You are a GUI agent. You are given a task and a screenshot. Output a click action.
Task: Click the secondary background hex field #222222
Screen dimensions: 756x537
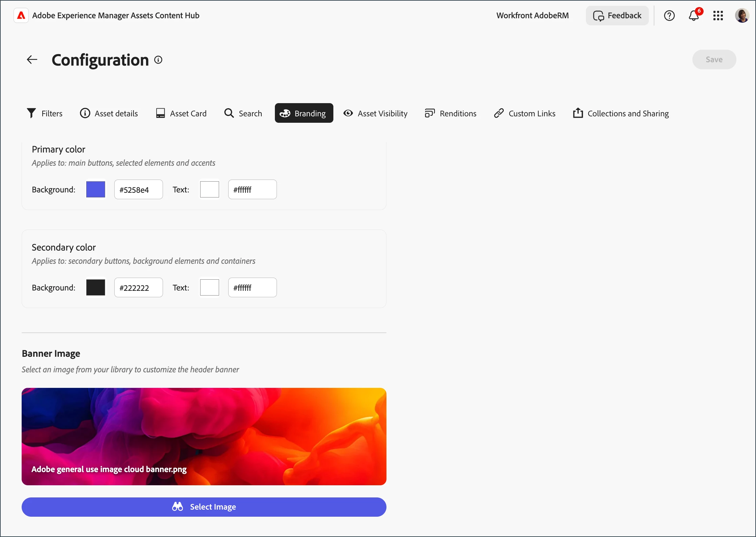coord(138,287)
